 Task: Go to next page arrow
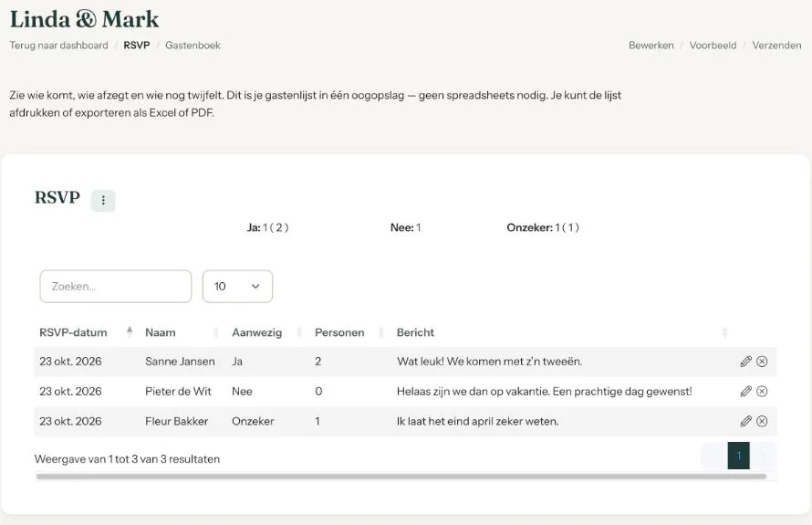click(x=764, y=456)
